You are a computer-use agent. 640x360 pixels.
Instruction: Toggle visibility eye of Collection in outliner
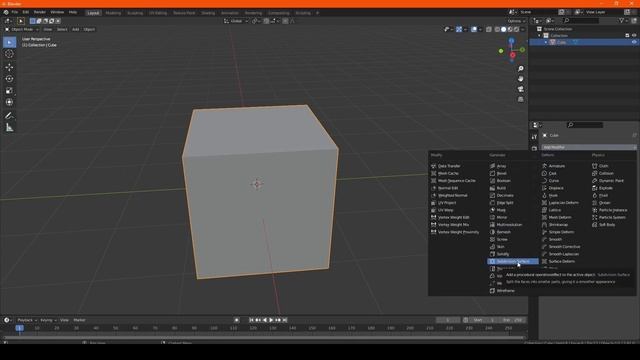click(x=634, y=36)
